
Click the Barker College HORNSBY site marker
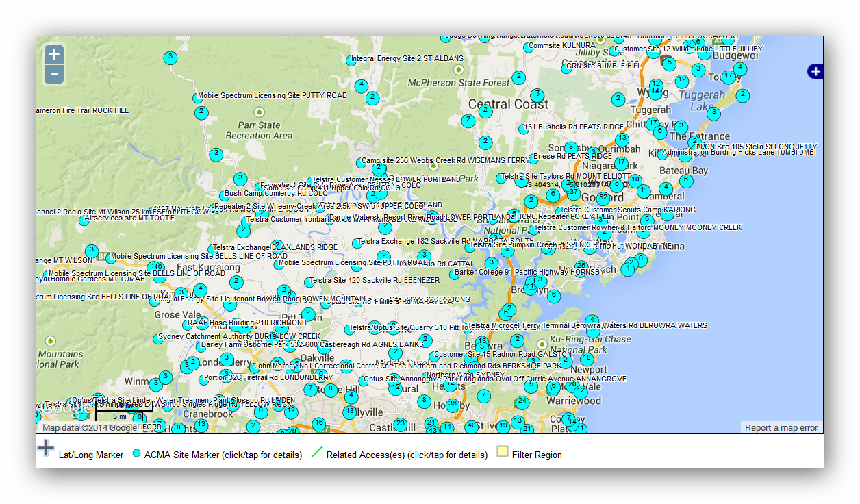click(454, 275)
